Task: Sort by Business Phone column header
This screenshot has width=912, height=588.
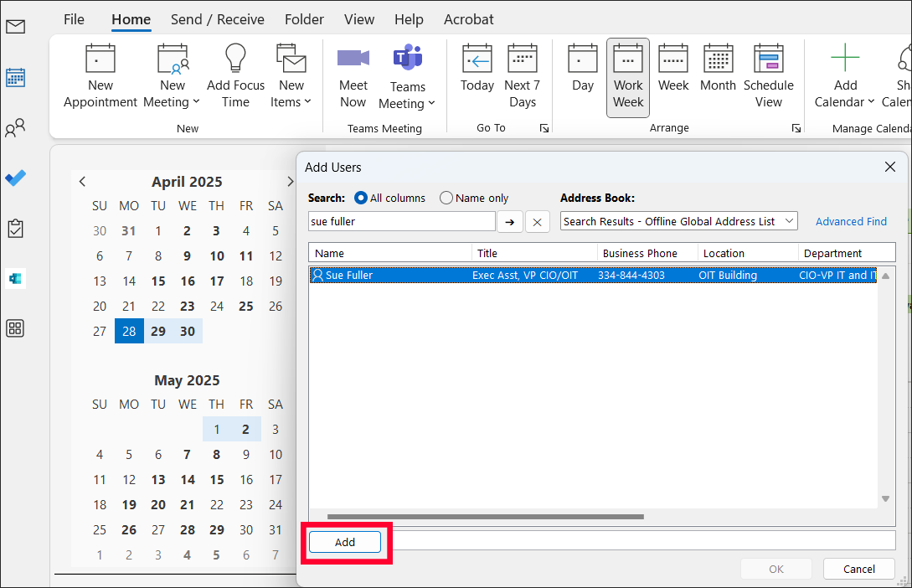Action: [x=647, y=254]
